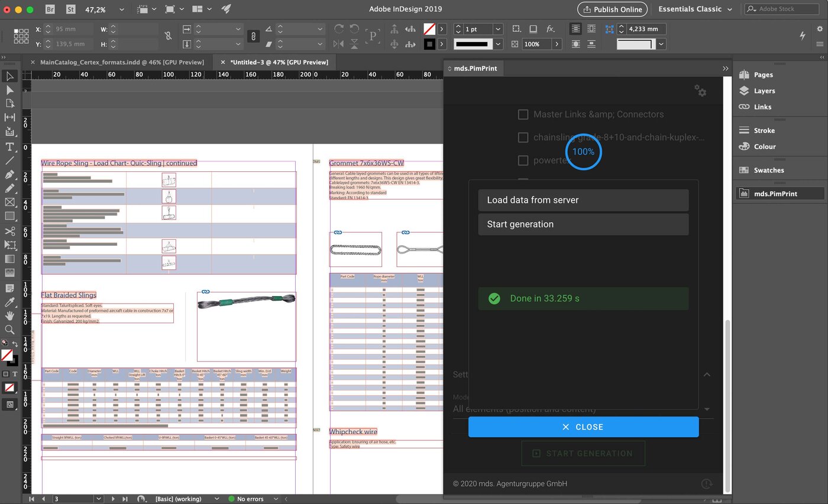The image size is (828, 504).
Task: Open the PimPrint settings gears icon
Action: 700,90
